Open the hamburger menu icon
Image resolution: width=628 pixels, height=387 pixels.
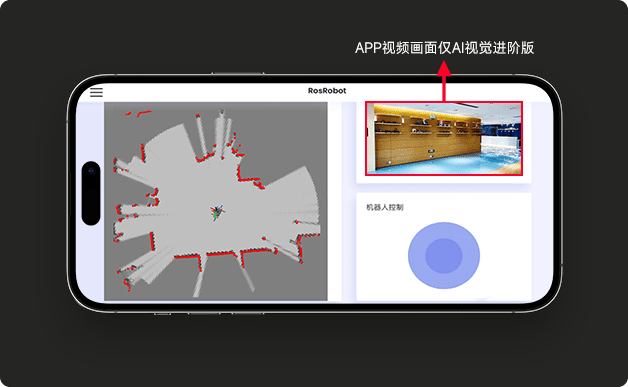[x=96, y=92]
